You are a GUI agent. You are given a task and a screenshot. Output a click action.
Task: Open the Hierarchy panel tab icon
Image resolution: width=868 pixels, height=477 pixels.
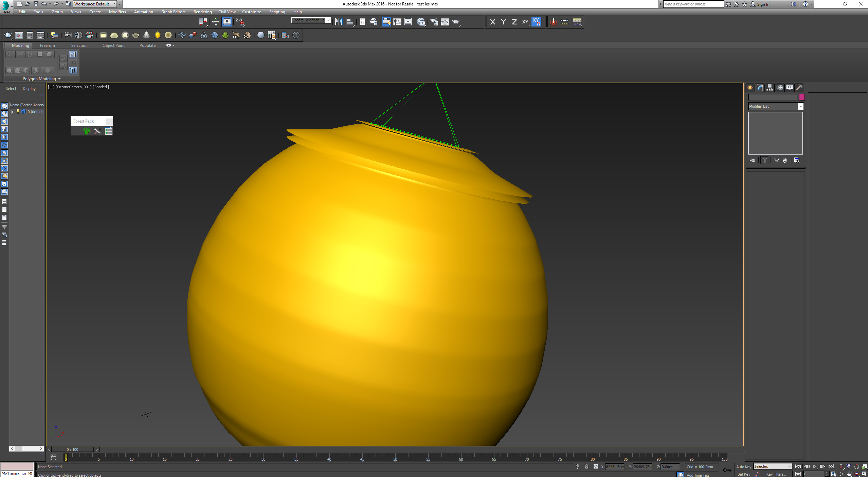pos(770,88)
